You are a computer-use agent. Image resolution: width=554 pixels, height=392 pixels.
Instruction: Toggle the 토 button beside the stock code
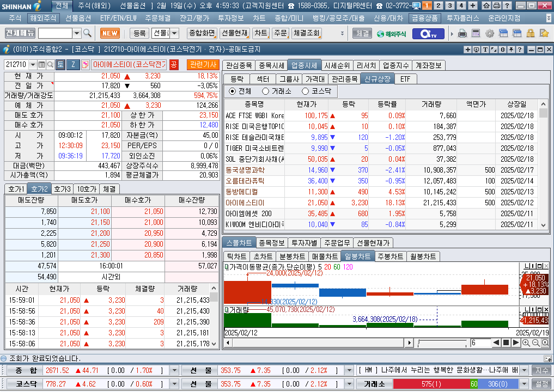[60, 65]
